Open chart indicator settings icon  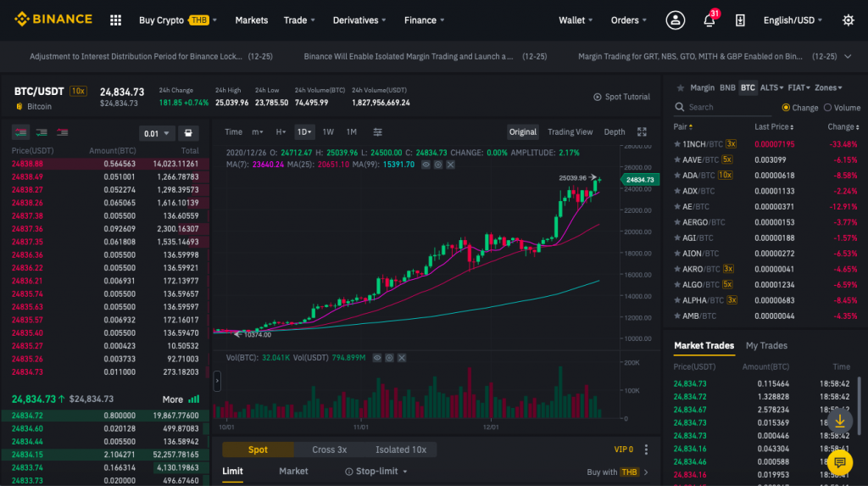coord(377,132)
